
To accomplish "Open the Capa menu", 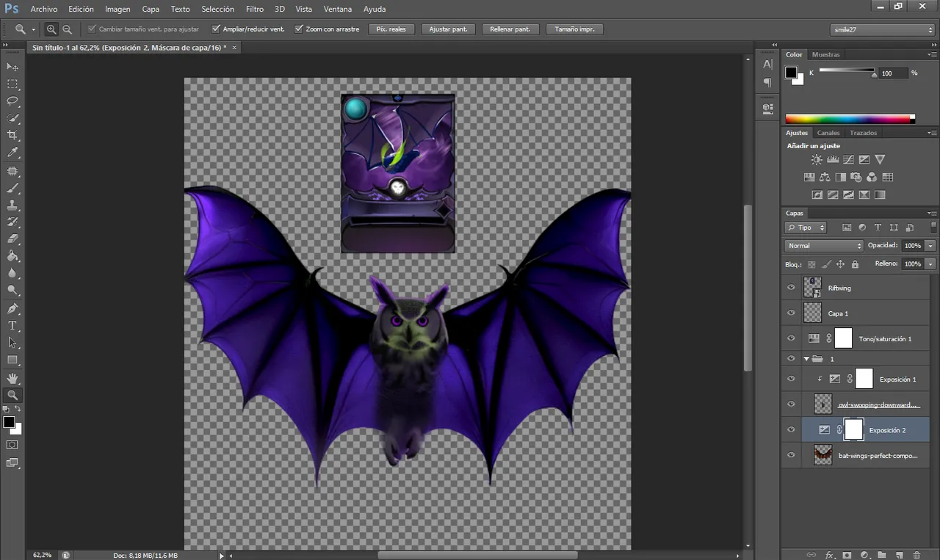I will click(151, 9).
